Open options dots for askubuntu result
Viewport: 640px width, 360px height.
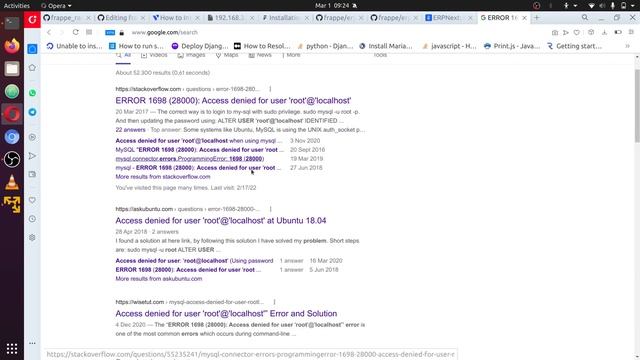[x=270, y=209]
